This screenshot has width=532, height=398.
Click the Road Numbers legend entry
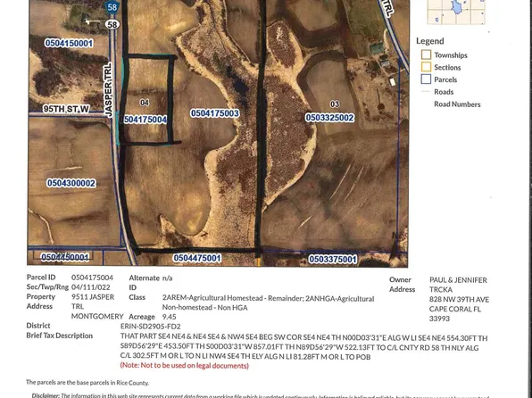457,104
